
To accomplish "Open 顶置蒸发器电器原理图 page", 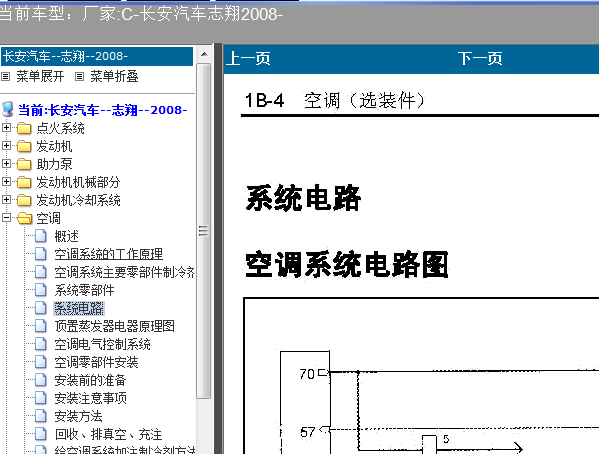I will pyautogui.click(x=115, y=326).
